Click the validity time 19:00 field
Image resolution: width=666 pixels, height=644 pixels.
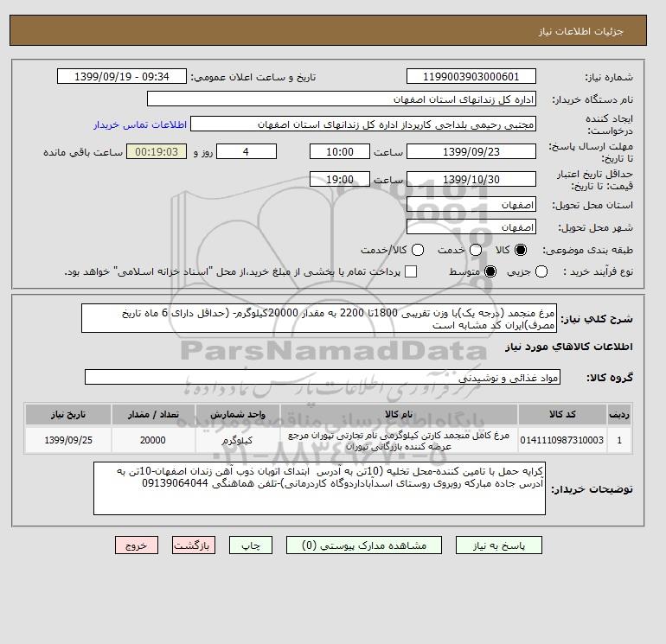pos(340,179)
